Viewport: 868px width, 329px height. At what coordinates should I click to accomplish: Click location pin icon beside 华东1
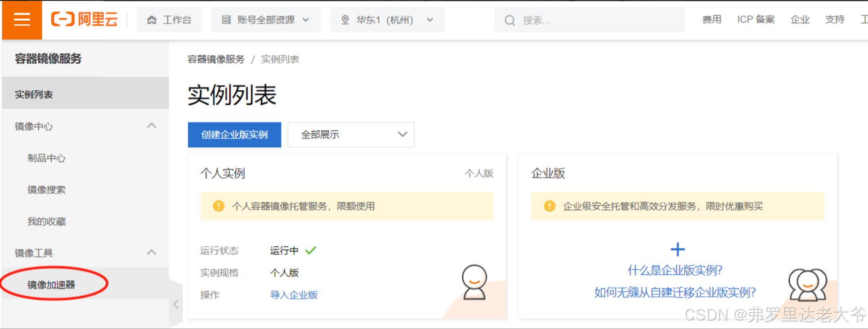pyautogui.click(x=345, y=20)
